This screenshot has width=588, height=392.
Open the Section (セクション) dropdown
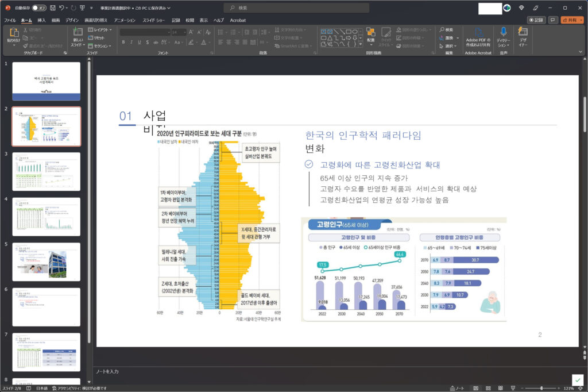pyautogui.click(x=102, y=46)
